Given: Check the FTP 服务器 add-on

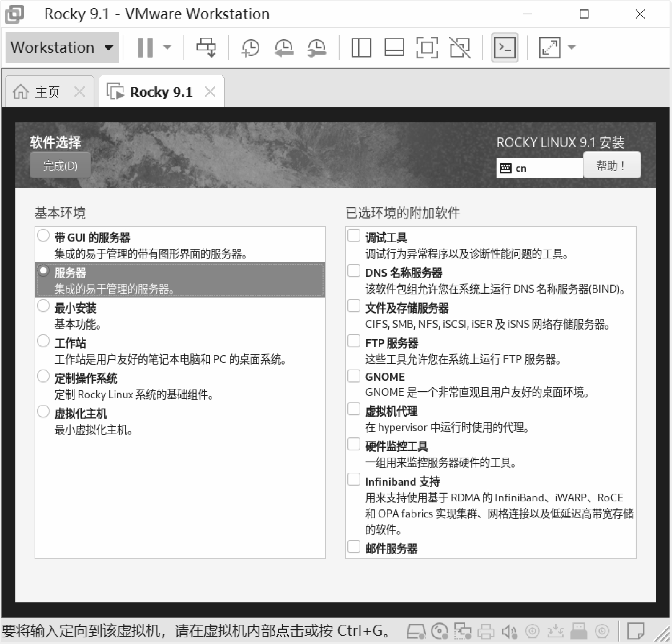Looking at the screenshot, I should 354,341.
